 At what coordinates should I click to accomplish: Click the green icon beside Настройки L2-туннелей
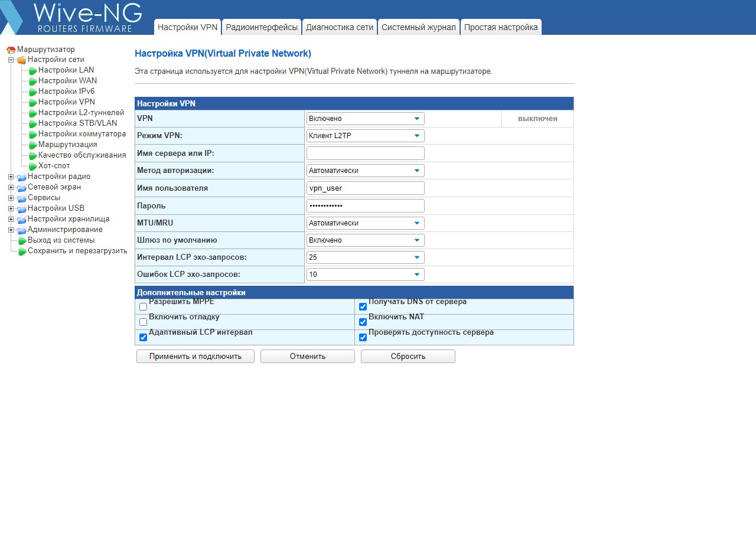pos(33,113)
